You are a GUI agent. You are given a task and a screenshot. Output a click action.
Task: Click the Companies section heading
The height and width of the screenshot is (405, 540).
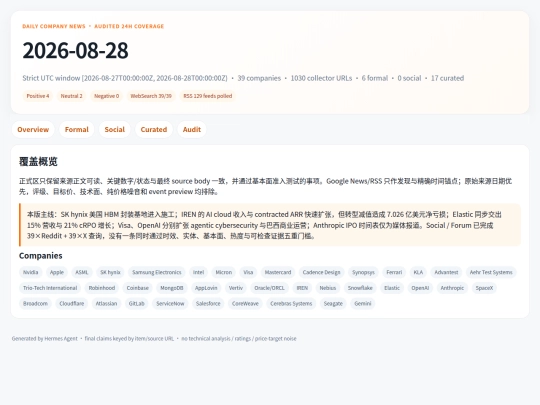(41, 256)
